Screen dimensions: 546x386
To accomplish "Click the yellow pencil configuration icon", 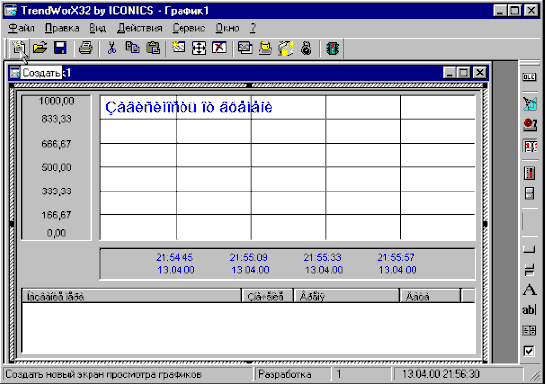I will point(286,48).
